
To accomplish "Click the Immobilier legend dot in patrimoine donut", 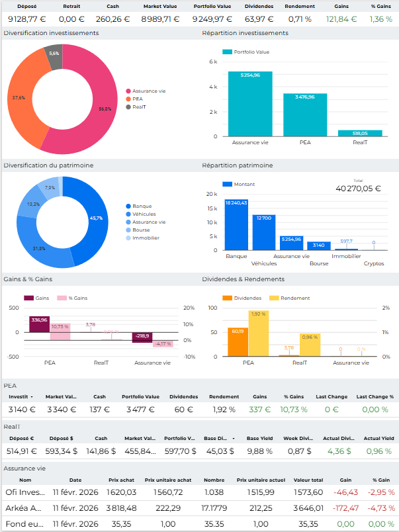I will click(128, 238).
